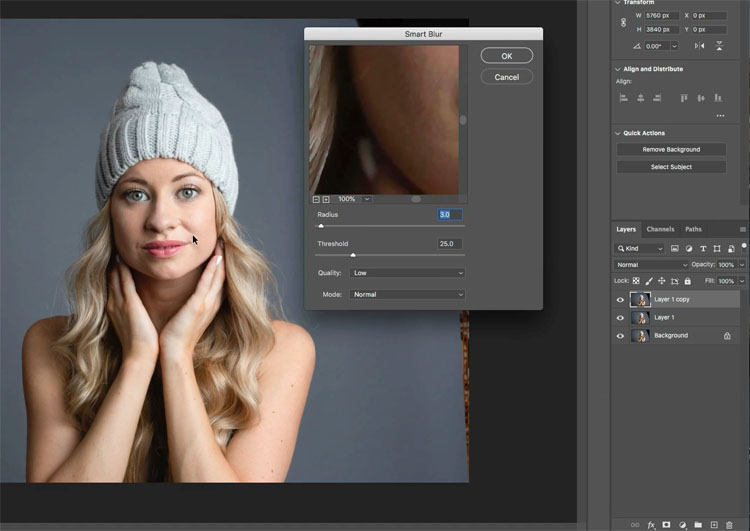Align vertical centers icon
Viewport: 750px width, 531px height.
(701, 98)
